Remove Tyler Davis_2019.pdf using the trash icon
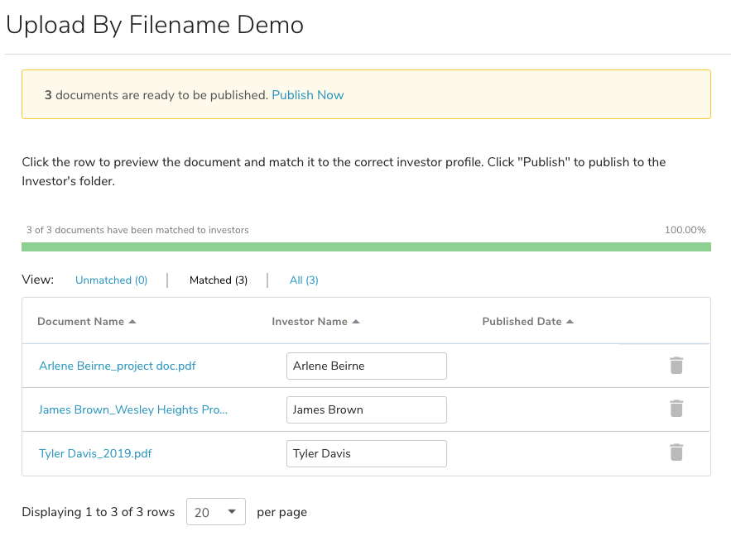The width and height of the screenshot is (731, 560). [x=676, y=452]
